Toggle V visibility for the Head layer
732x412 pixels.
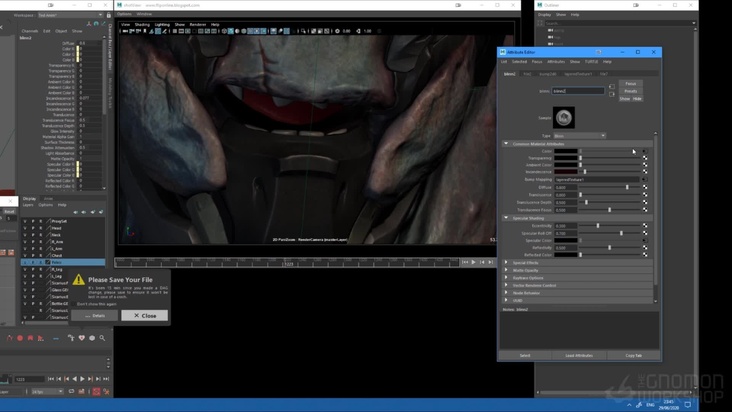click(25, 228)
